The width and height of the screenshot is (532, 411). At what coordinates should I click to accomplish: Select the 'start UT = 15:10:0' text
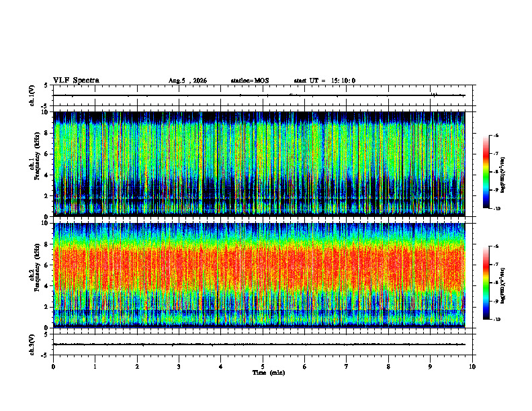tap(324, 81)
